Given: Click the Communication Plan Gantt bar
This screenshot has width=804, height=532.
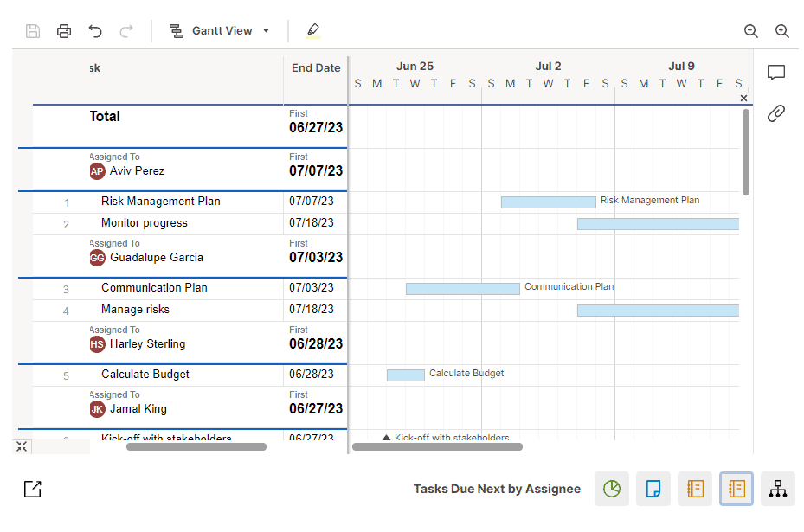Looking at the screenshot, I should (x=462, y=288).
